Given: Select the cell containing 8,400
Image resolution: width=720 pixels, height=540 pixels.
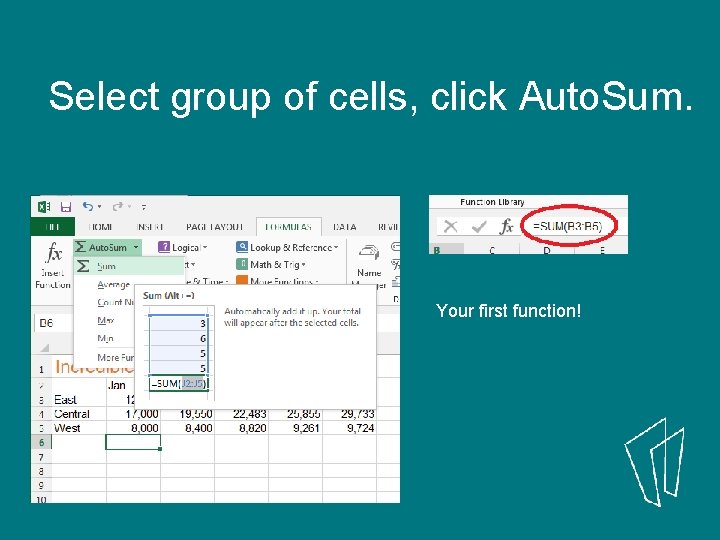Looking at the screenshot, I should [187, 428].
